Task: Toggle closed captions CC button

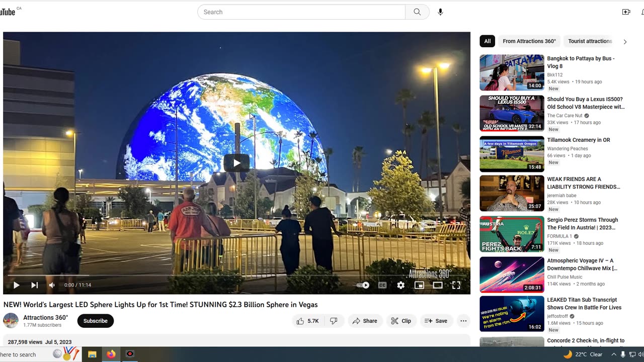Action: (382, 285)
